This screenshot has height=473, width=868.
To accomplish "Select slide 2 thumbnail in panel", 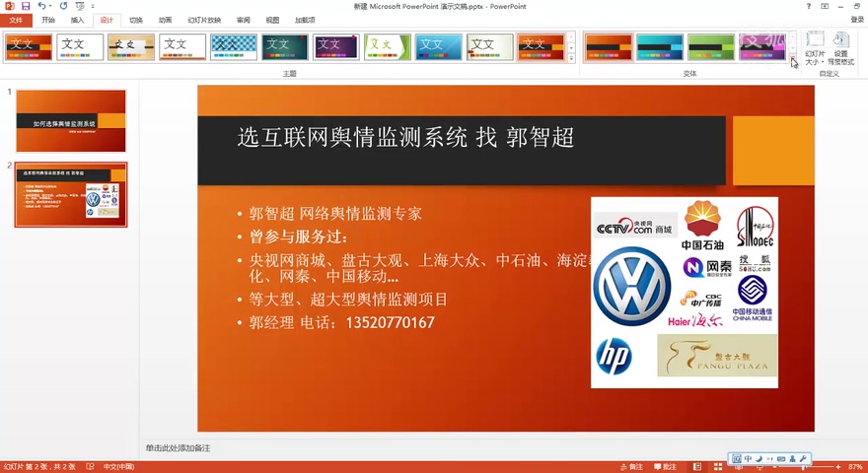I will pyautogui.click(x=71, y=194).
